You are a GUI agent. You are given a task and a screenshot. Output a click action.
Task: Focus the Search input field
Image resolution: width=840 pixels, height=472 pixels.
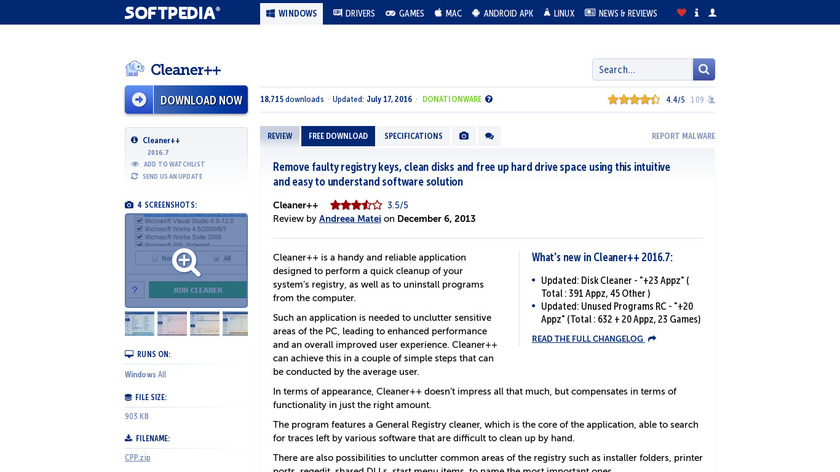pos(642,70)
